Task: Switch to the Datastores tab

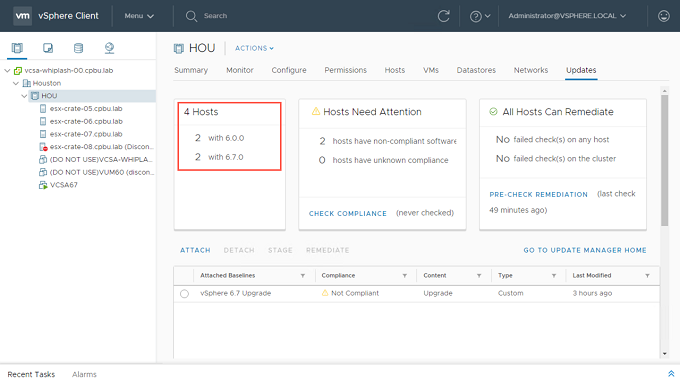Action: click(x=476, y=70)
